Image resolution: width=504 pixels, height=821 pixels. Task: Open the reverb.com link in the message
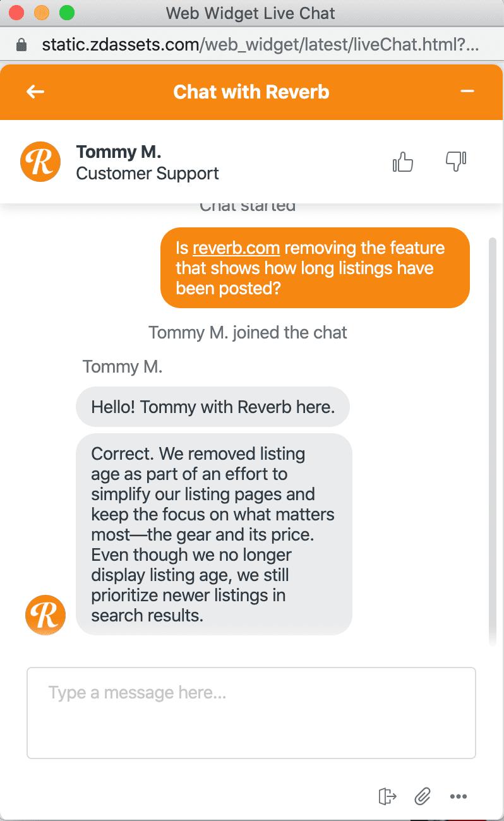click(x=236, y=248)
